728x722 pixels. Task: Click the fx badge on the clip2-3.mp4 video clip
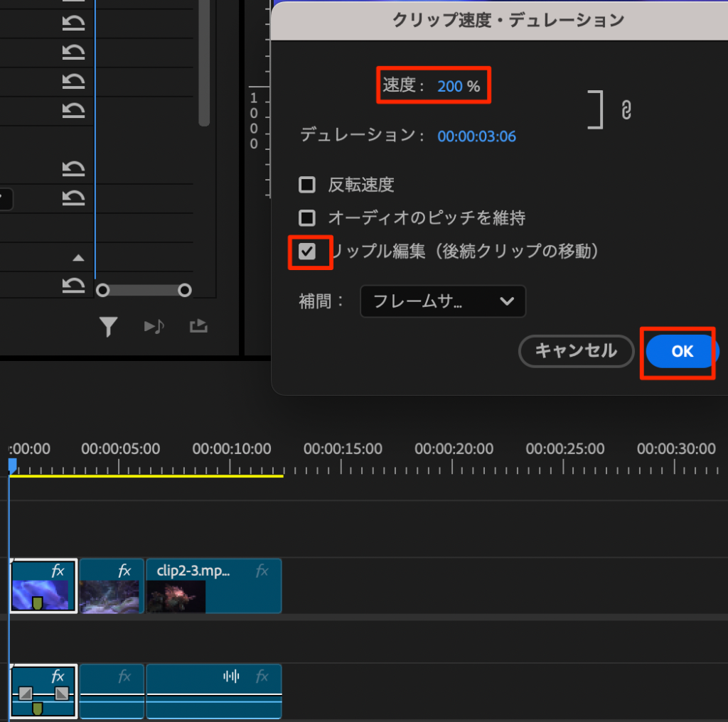pyautogui.click(x=262, y=570)
